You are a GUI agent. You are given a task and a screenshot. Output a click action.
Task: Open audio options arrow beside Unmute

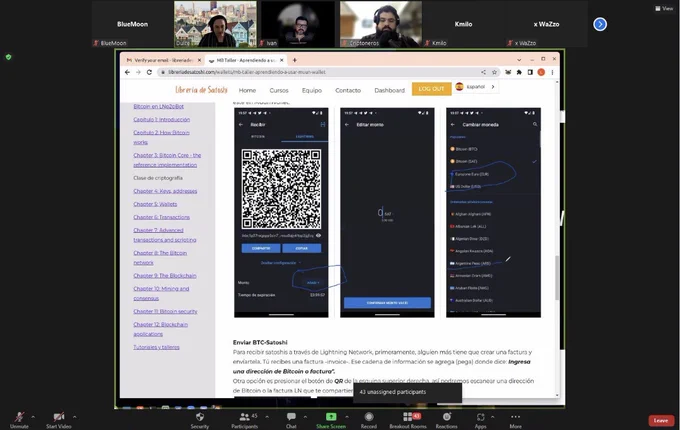pyautogui.click(x=33, y=417)
